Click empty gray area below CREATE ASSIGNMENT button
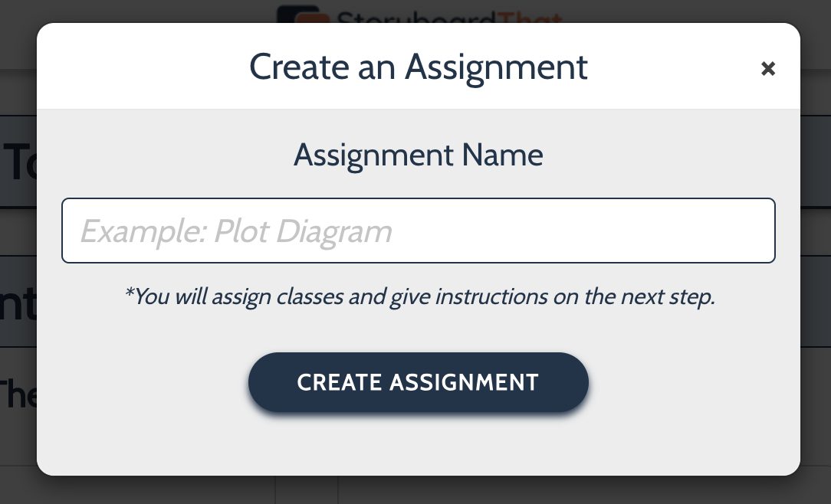This screenshot has height=504, width=831. click(418, 444)
